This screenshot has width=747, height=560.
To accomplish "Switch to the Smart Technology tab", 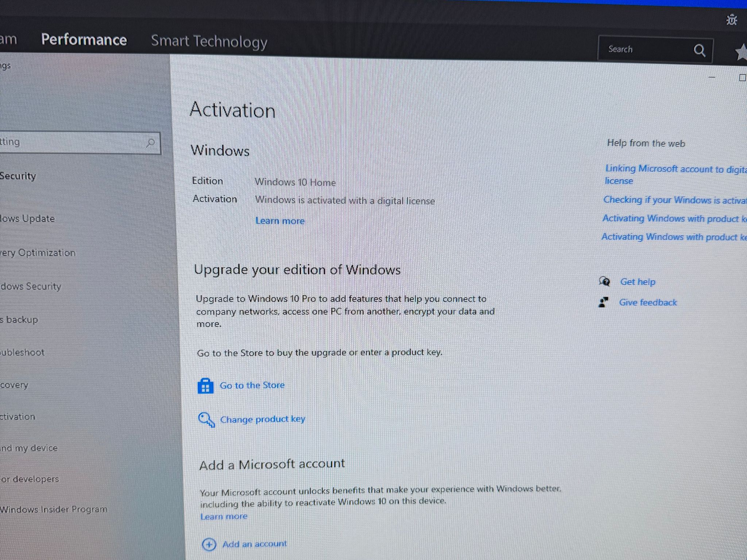I will click(209, 42).
